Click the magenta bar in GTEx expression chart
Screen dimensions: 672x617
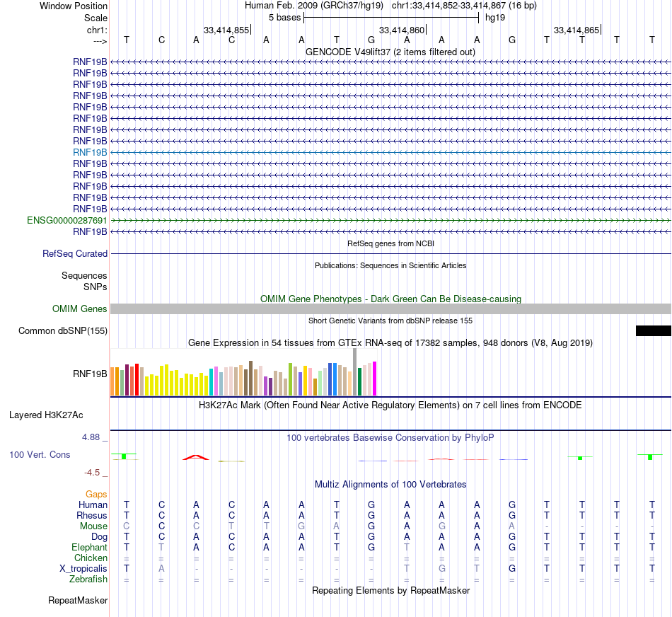click(x=375, y=378)
